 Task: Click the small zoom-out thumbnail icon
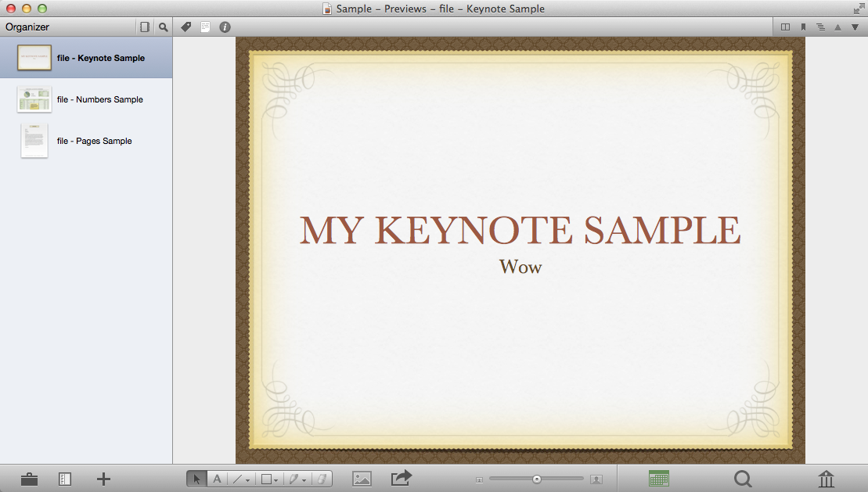click(x=479, y=479)
